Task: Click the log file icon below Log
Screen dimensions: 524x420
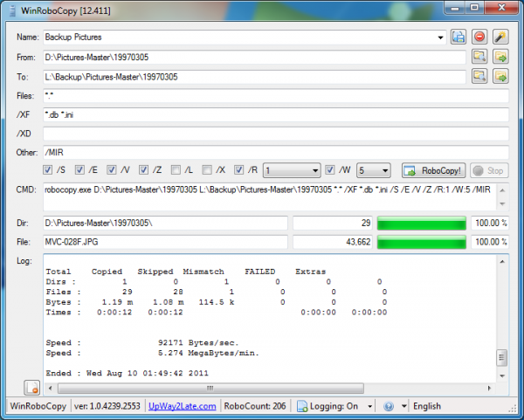Action: (x=32, y=388)
